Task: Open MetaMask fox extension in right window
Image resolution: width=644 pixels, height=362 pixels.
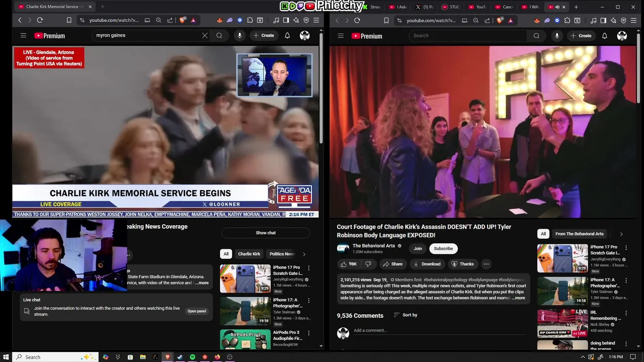Action: click(537, 20)
